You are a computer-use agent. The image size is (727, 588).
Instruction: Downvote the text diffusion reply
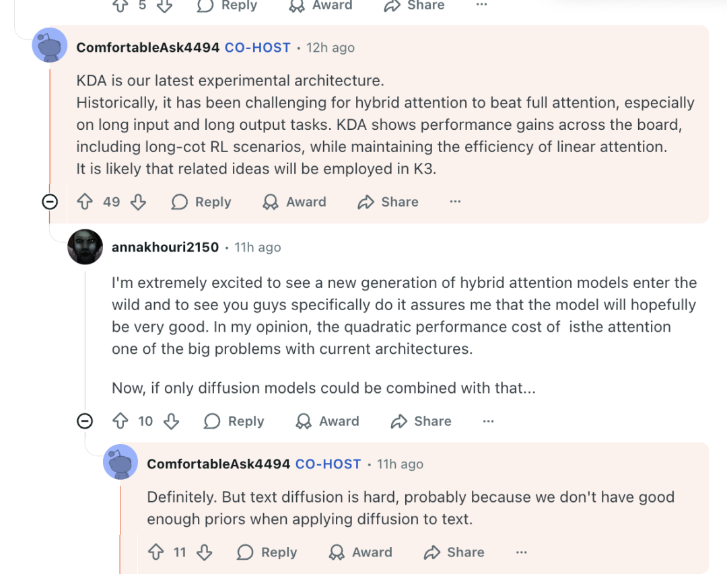[205, 552]
